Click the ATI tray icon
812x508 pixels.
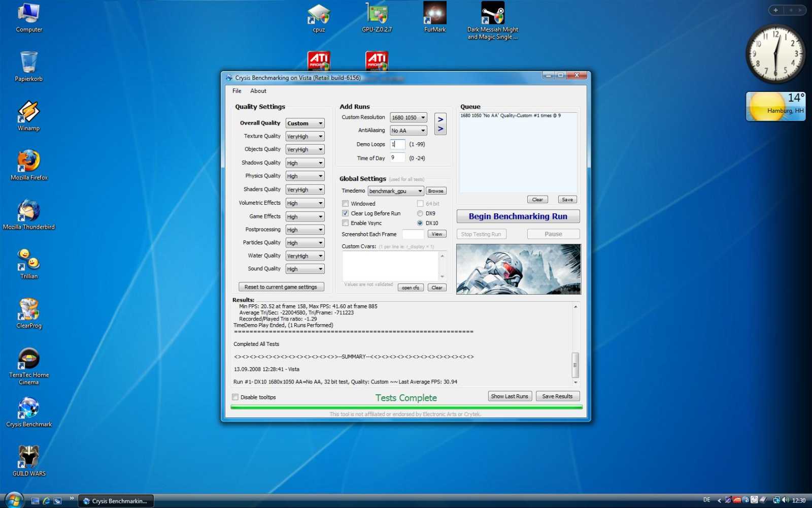[737, 500]
